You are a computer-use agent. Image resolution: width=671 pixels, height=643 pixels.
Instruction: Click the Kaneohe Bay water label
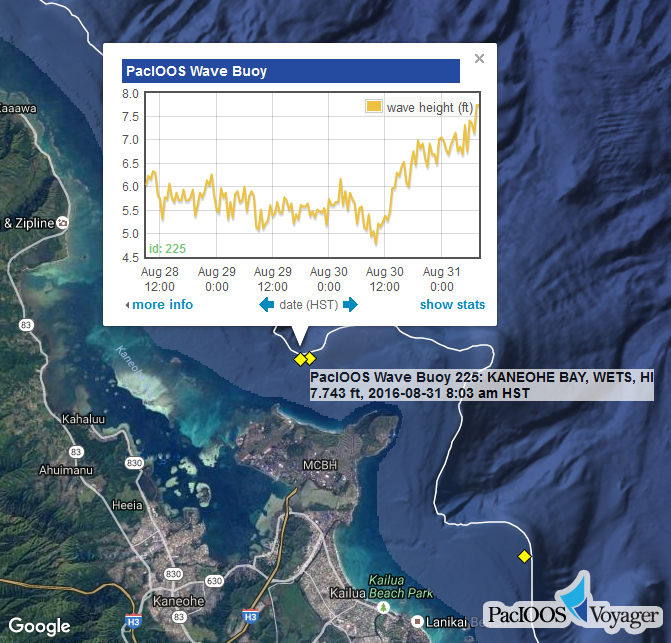134,370
